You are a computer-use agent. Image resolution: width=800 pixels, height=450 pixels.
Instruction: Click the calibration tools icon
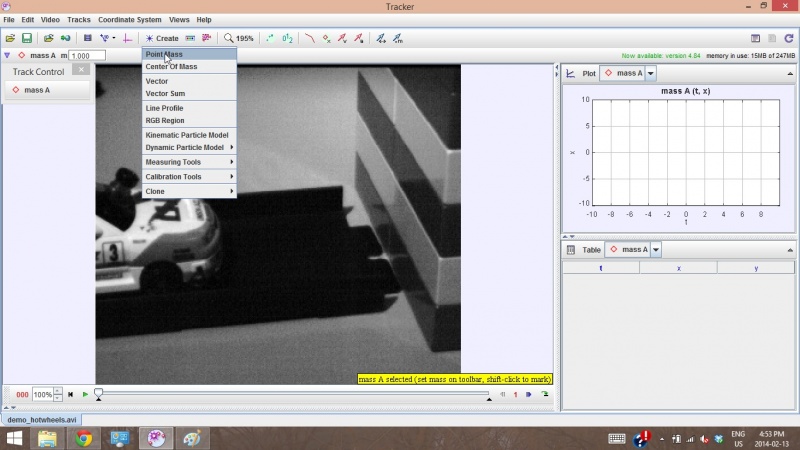(107, 38)
